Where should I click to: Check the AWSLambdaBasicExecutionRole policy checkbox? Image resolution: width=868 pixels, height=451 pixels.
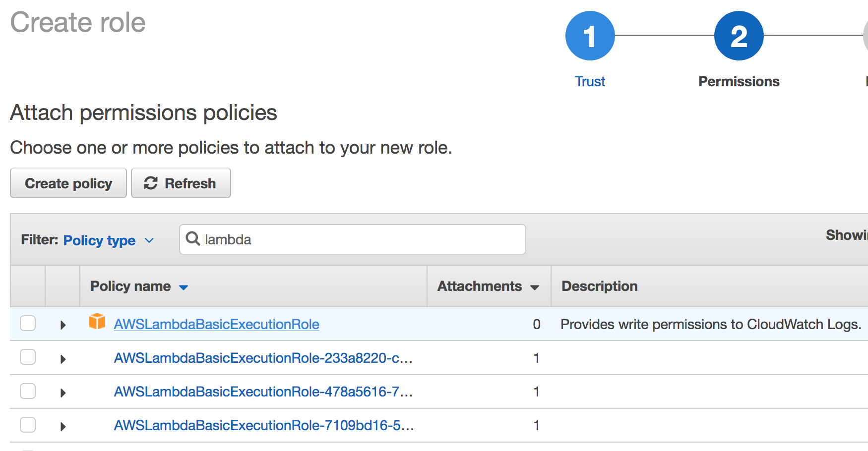click(x=28, y=323)
